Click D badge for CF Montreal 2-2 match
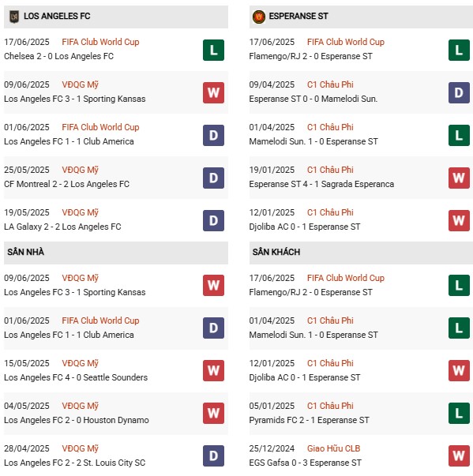 coord(213,178)
